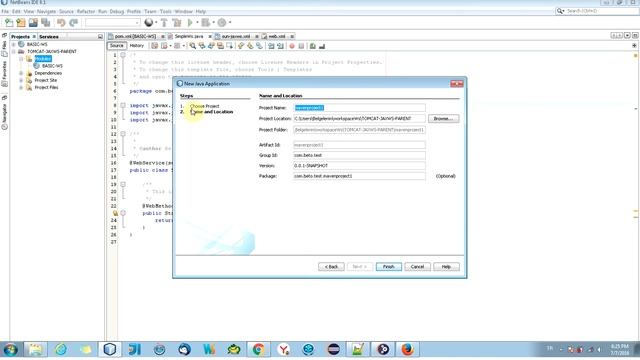Click the Browse button in dialog

click(443, 119)
